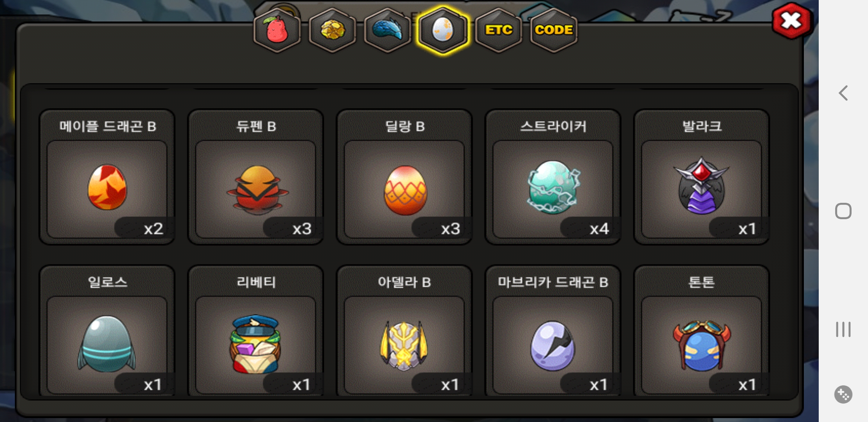Select the 메이플 드래곤 B egg
Image resolution: width=868 pixels, height=422 pixels.
[107, 177]
